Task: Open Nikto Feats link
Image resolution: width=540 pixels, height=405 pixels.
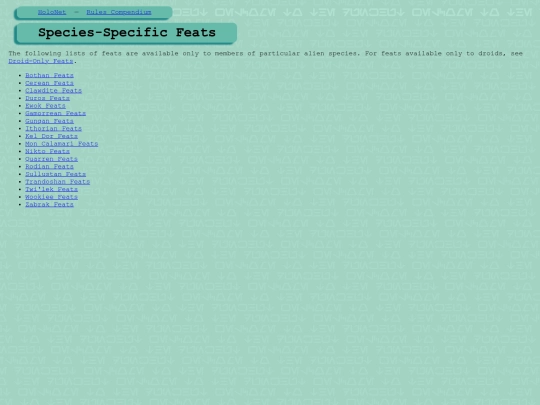Action: tap(47, 151)
